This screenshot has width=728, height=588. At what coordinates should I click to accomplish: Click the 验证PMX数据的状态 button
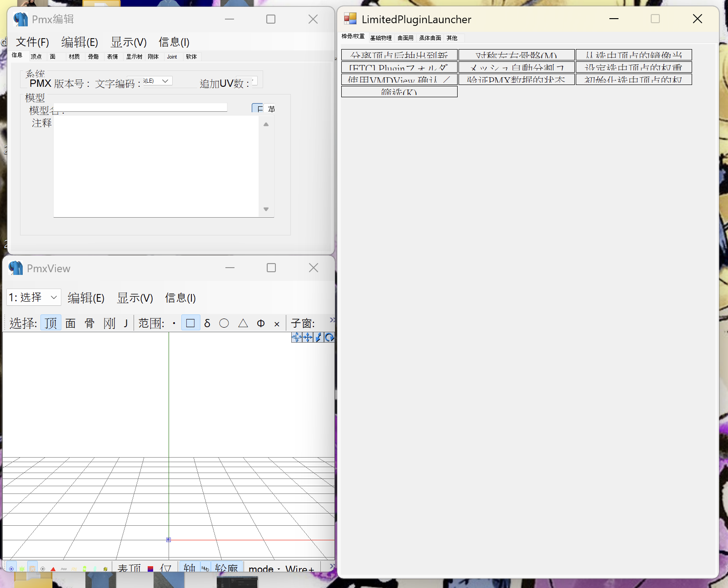click(x=516, y=80)
